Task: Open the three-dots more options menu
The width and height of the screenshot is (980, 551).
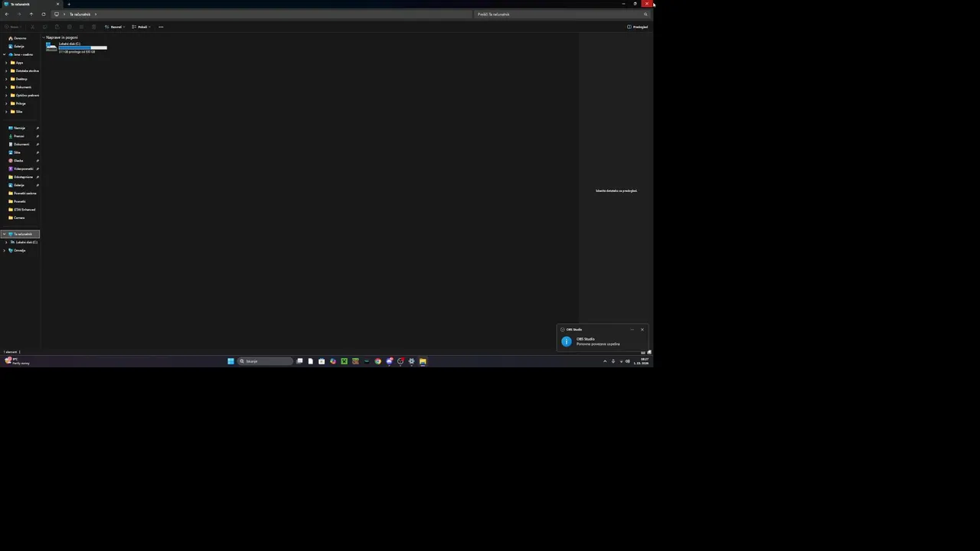Action: coord(161,27)
